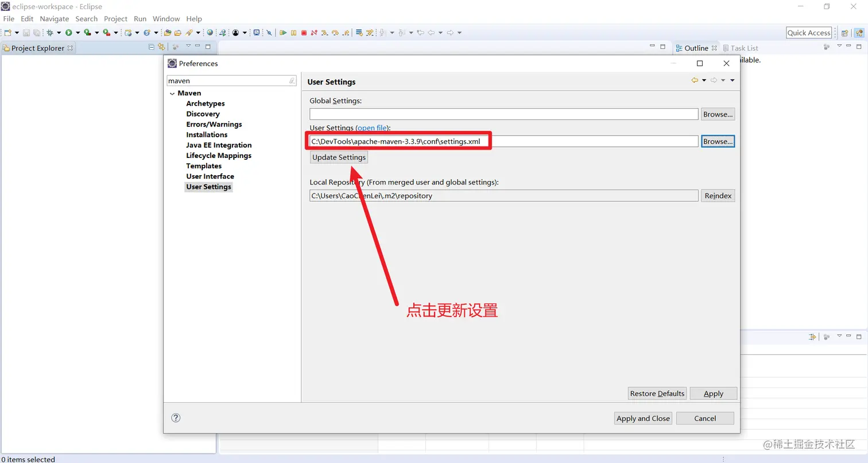
Task: Click the Cancel button
Action: 705,418
